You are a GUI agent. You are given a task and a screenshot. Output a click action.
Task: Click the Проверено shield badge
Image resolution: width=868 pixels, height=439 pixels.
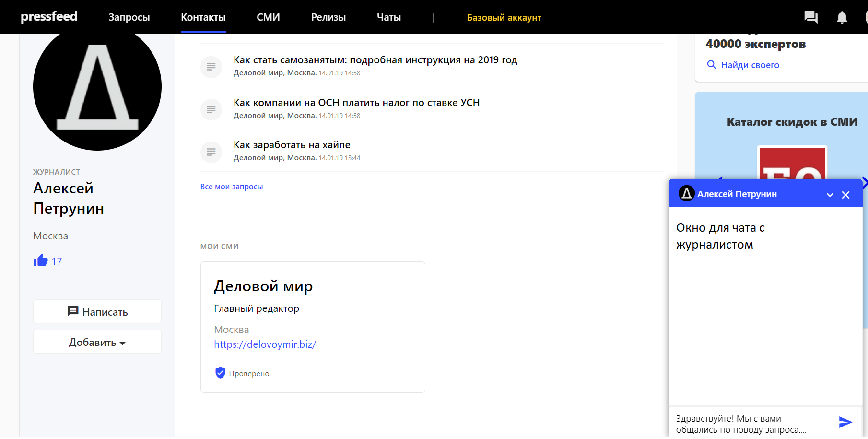220,373
